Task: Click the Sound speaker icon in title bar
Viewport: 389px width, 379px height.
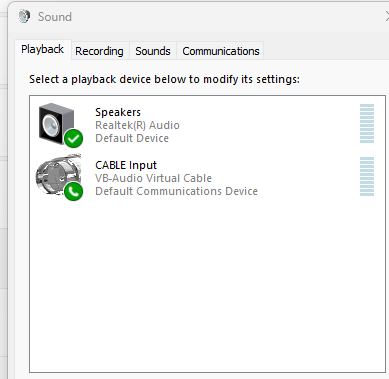Action: tap(24, 16)
